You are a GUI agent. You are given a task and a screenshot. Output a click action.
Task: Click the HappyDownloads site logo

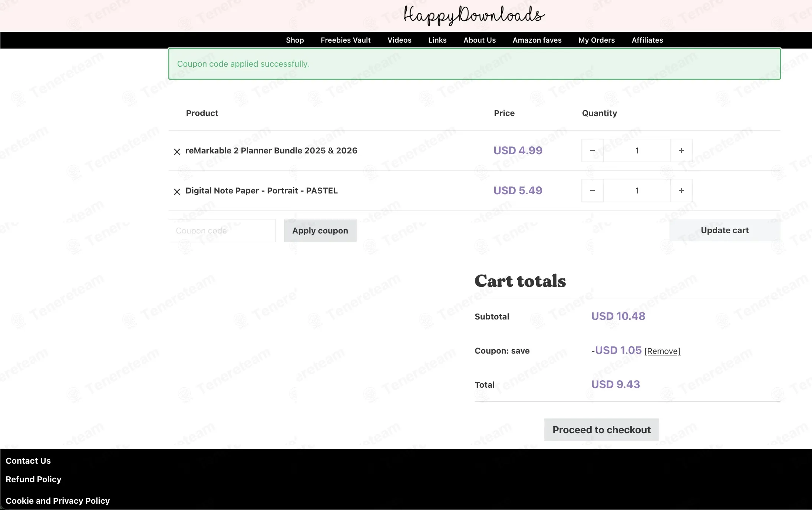(474, 16)
